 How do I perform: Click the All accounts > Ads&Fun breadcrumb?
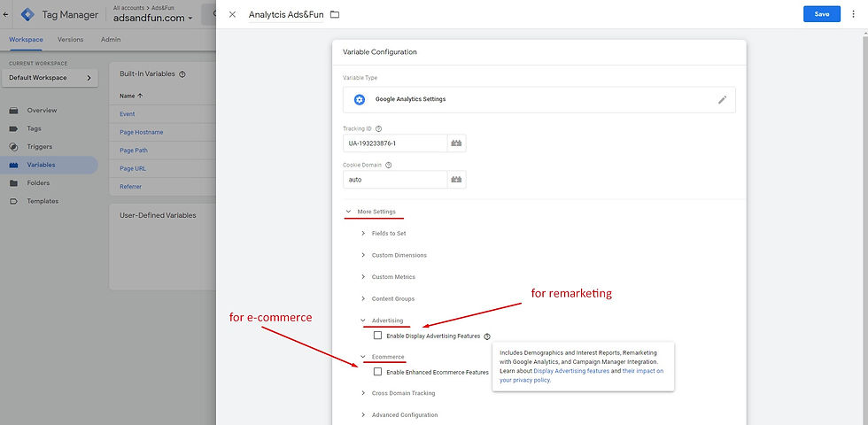point(143,8)
